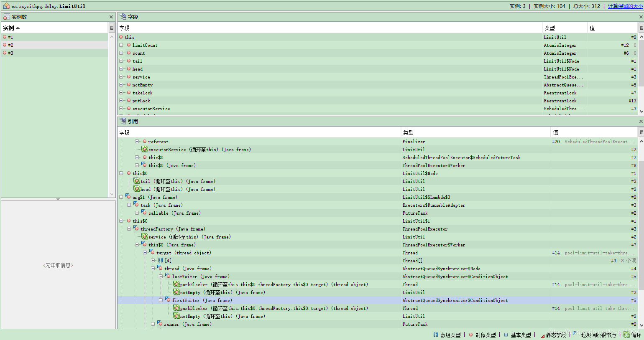Click the object icon of the tail field row

tap(129, 61)
